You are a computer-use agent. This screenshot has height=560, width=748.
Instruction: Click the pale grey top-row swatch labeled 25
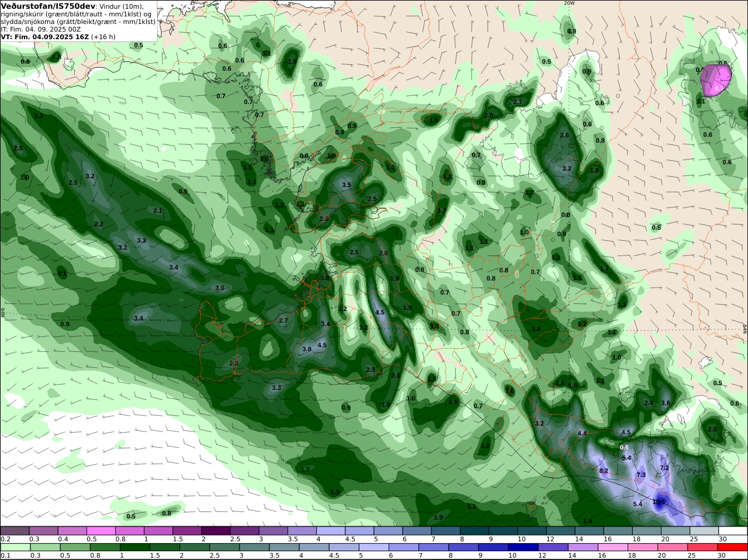[704, 531]
